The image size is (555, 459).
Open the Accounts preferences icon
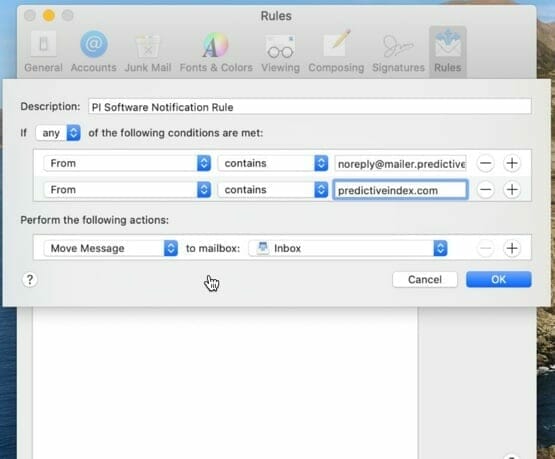pos(94,44)
